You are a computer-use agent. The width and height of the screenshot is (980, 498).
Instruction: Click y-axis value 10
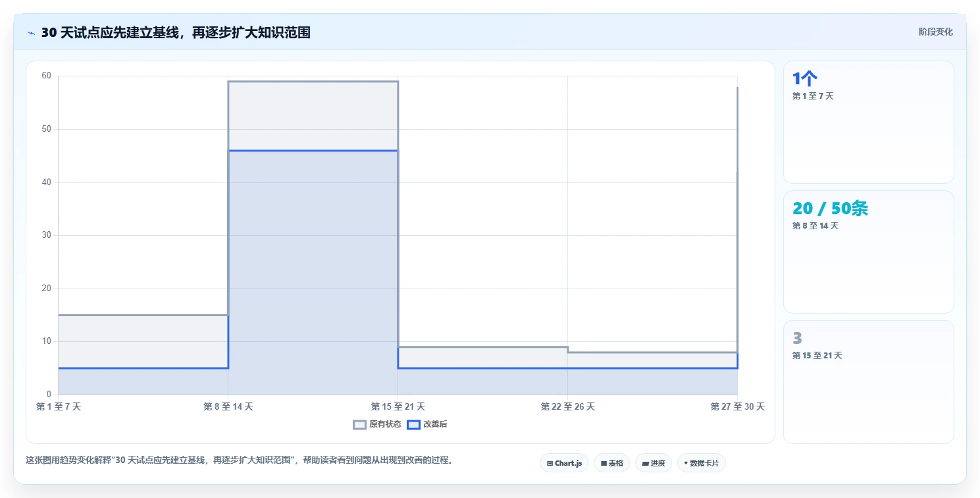pyautogui.click(x=46, y=341)
